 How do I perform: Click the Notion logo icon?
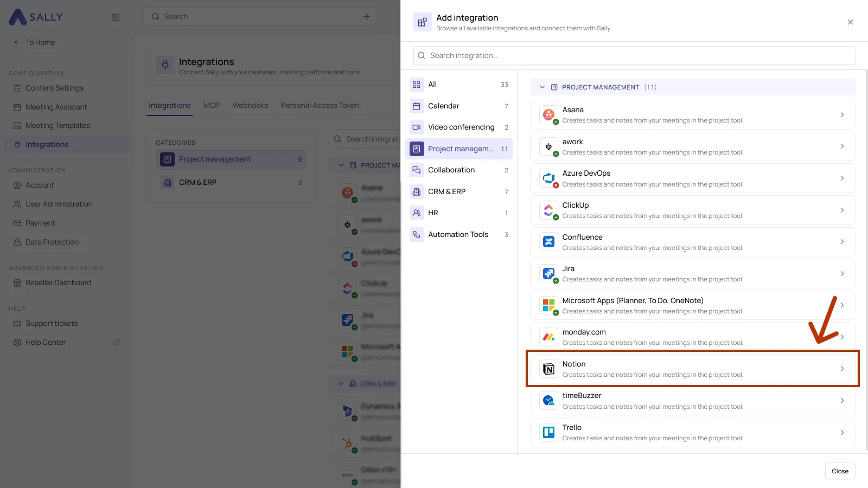tap(548, 369)
